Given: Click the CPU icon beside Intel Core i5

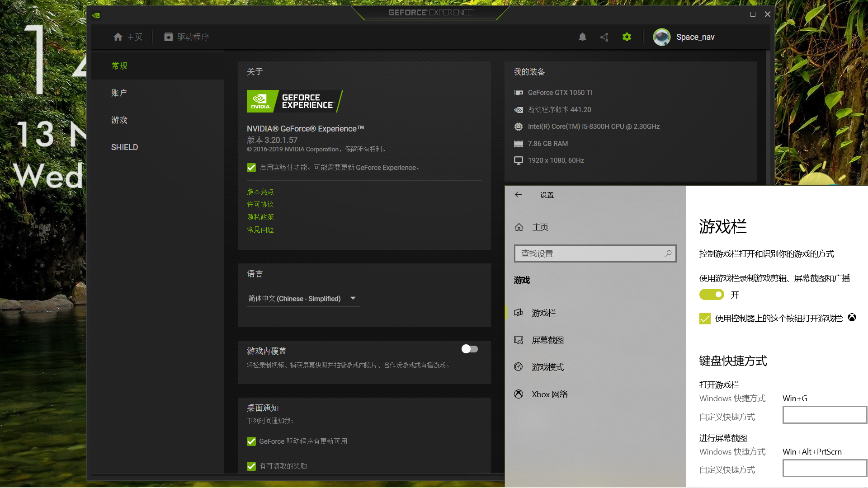Looking at the screenshot, I should click(519, 127).
